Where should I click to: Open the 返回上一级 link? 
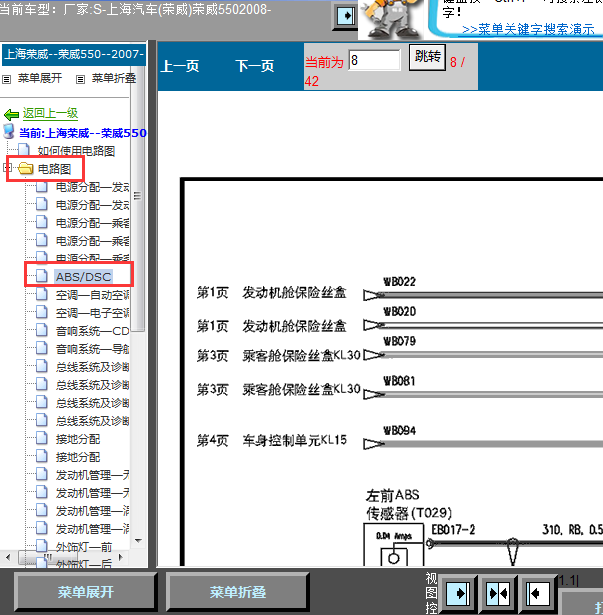(x=50, y=113)
